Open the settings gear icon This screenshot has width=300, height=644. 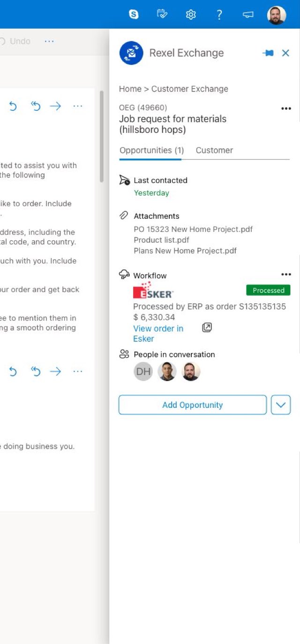191,14
